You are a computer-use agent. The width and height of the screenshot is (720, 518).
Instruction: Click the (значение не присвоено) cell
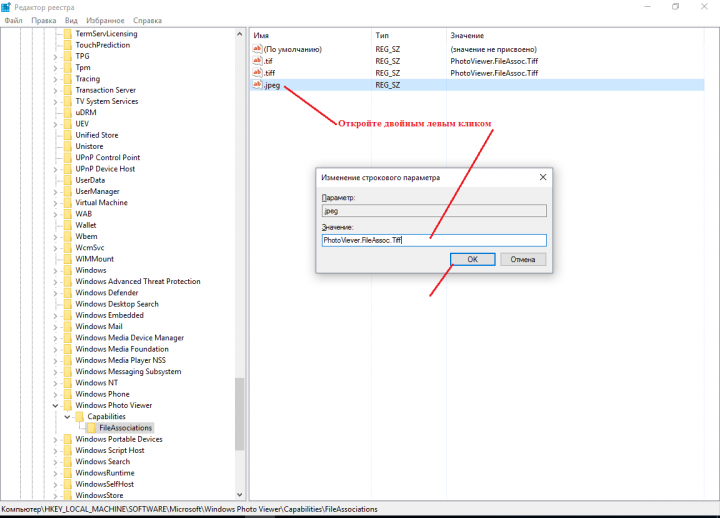[493, 49]
